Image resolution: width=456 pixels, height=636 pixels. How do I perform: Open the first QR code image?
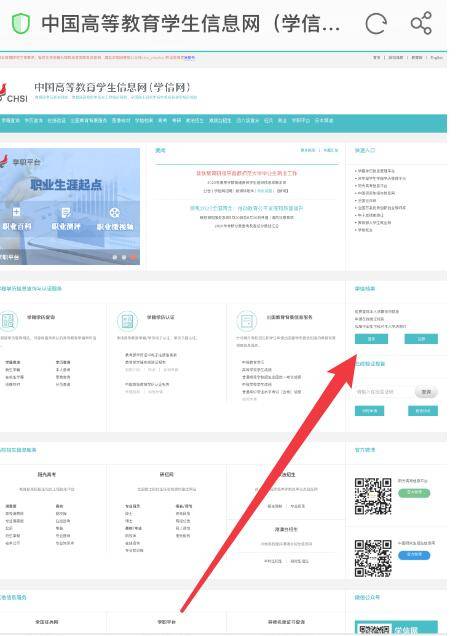point(373,496)
